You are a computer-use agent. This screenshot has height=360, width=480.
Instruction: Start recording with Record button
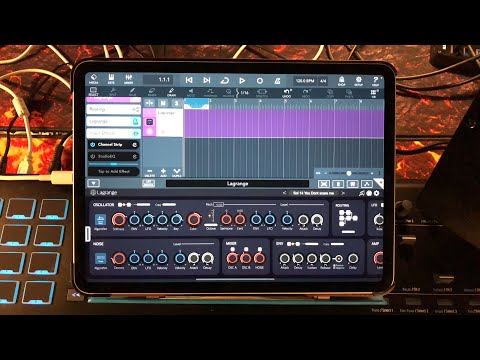pyautogui.click(x=260, y=81)
